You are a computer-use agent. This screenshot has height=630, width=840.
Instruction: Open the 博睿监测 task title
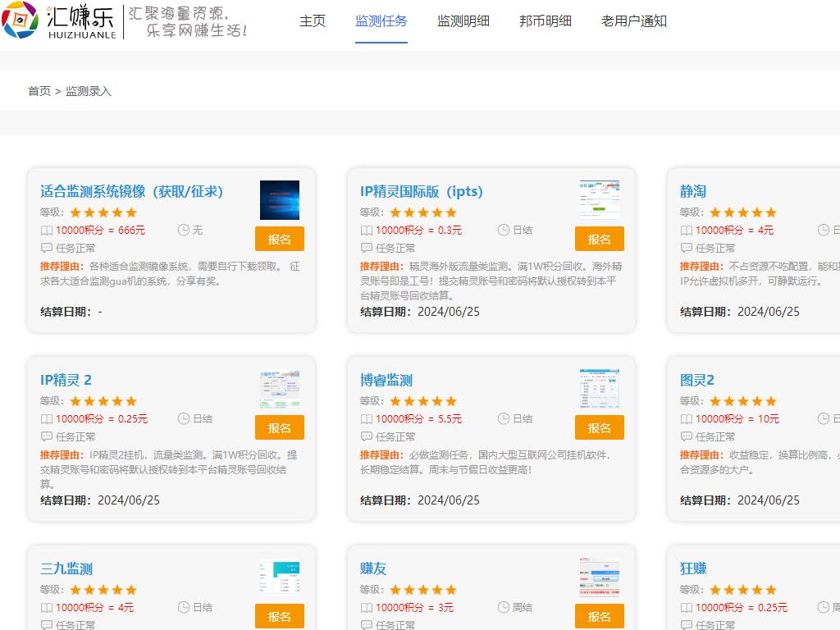[x=386, y=380]
